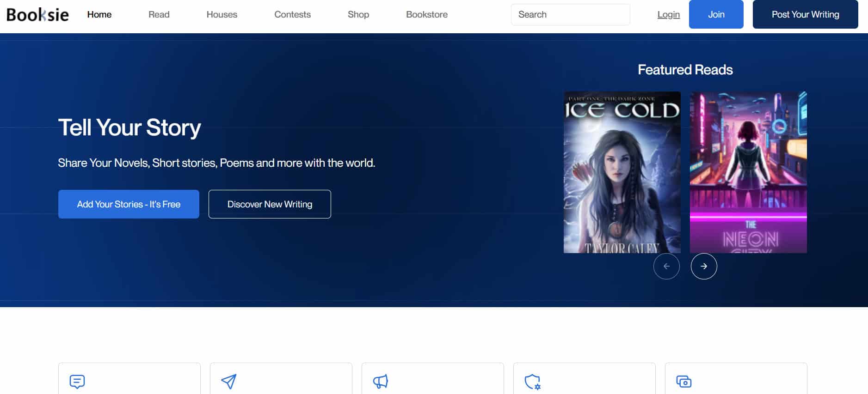Screen dimensions: 868x394
Task: Click the megaphone announcement icon
Action: tap(380, 382)
